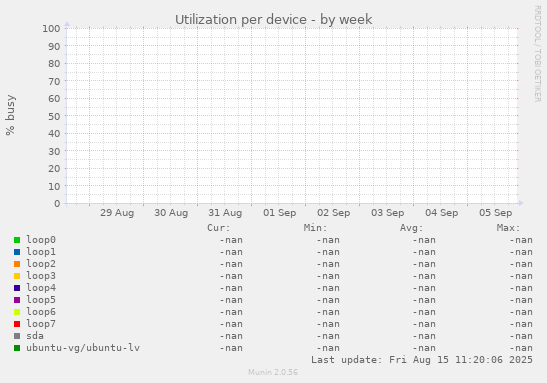Click the loop3 yellow legend swatch
Screen dimensions: 547x383
pos(17,276)
